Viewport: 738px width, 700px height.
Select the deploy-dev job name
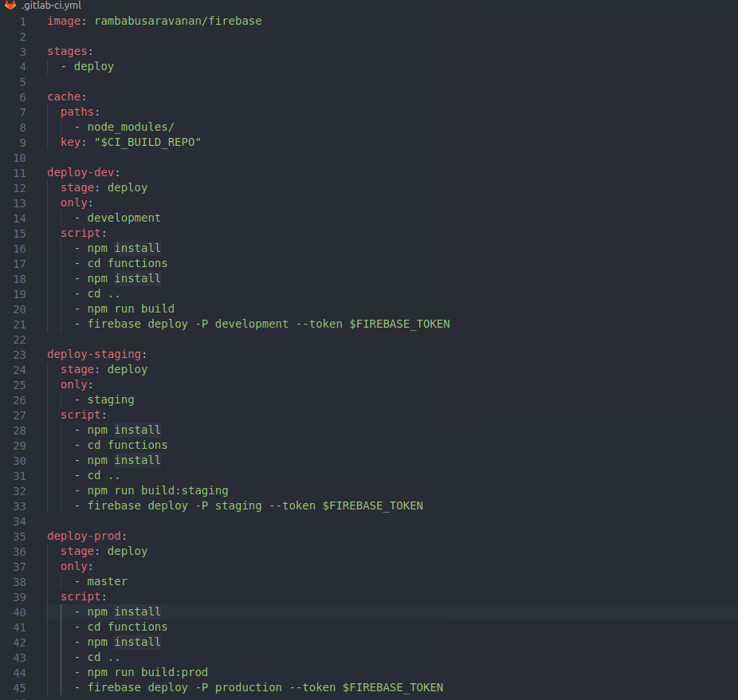click(80, 171)
